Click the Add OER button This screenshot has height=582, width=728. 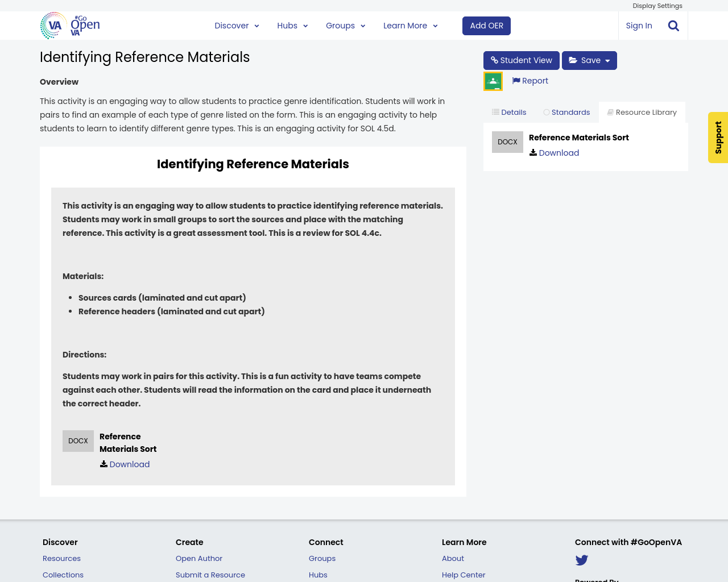(x=486, y=25)
